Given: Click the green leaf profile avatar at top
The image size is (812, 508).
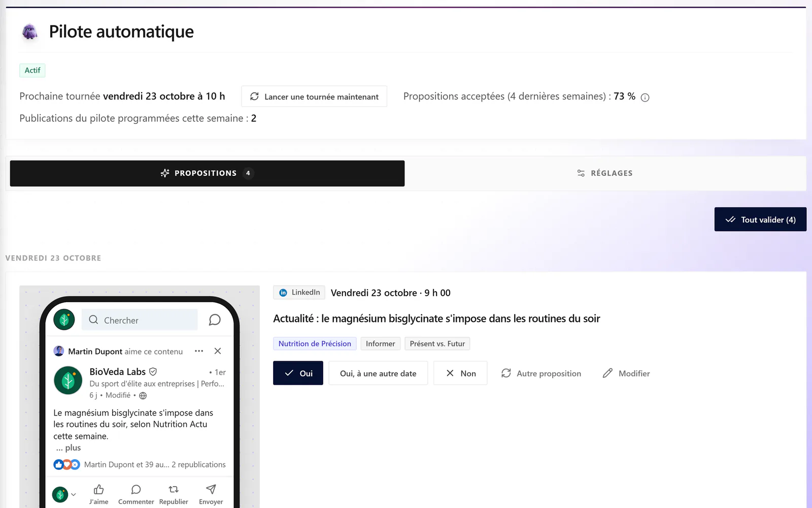Looking at the screenshot, I should 64,320.
